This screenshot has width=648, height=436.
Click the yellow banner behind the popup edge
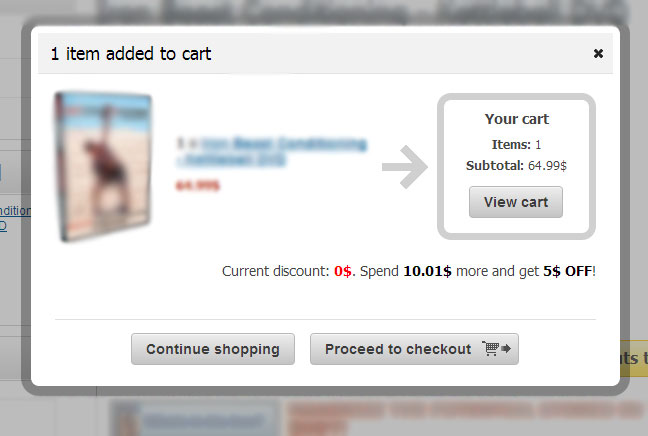pyautogui.click(x=634, y=358)
